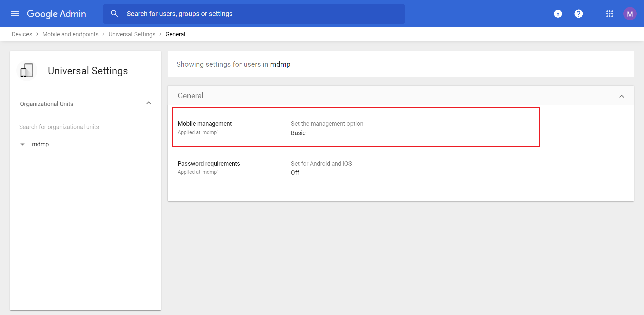Click the search magnifier icon
Viewport: 644px width, 315px height.
tap(114, 14)
